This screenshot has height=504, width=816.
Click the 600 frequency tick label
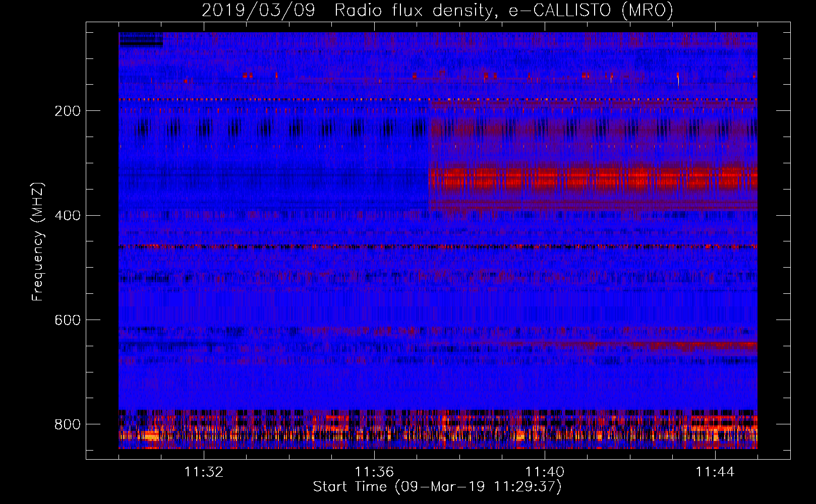[68, 320]
